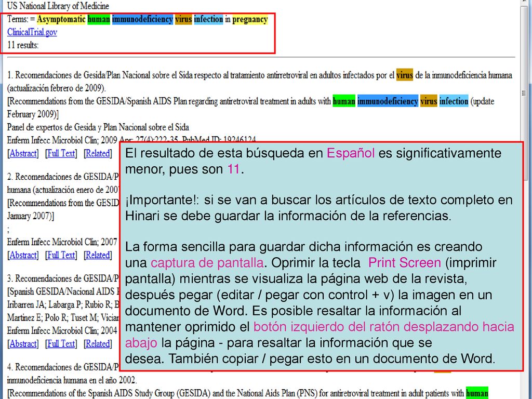Open the ClinicalTrial.gov link
This screenshot has height=399, width=532.
[32, 32]
